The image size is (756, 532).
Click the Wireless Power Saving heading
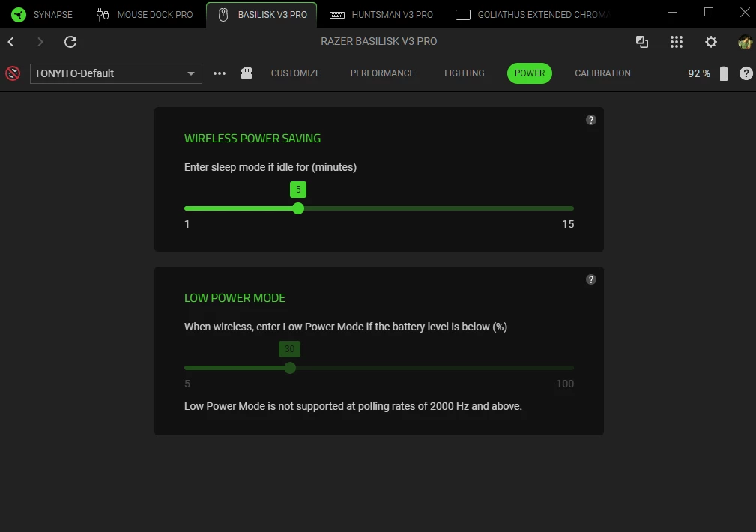(252, 139)
